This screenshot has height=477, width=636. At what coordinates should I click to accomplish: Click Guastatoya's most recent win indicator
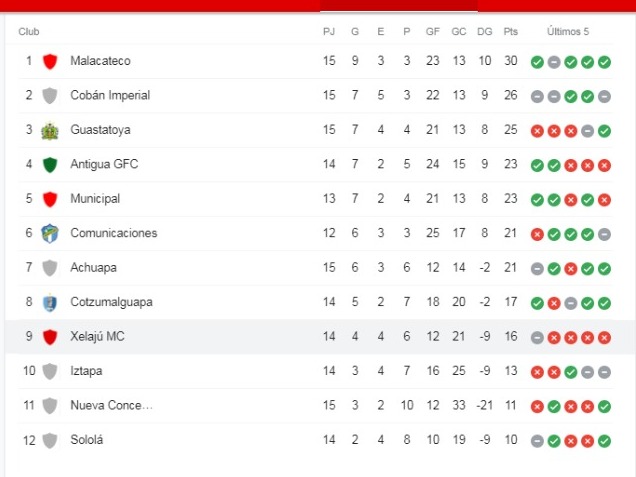tap(604, 131)
